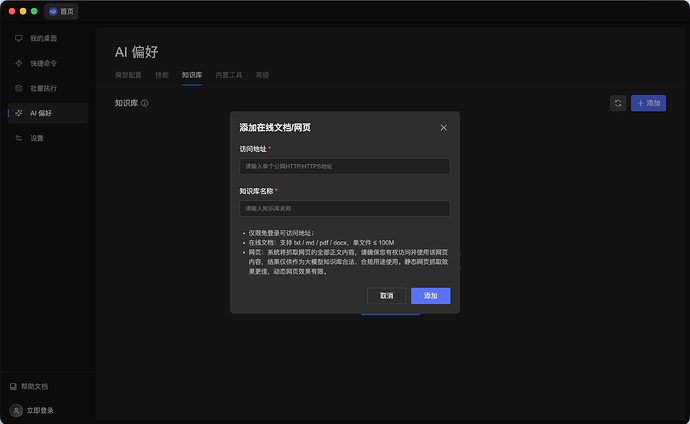Open 批量执行 in the sidebar
This screenshot has height=424, width=690.
click(48, 88)
